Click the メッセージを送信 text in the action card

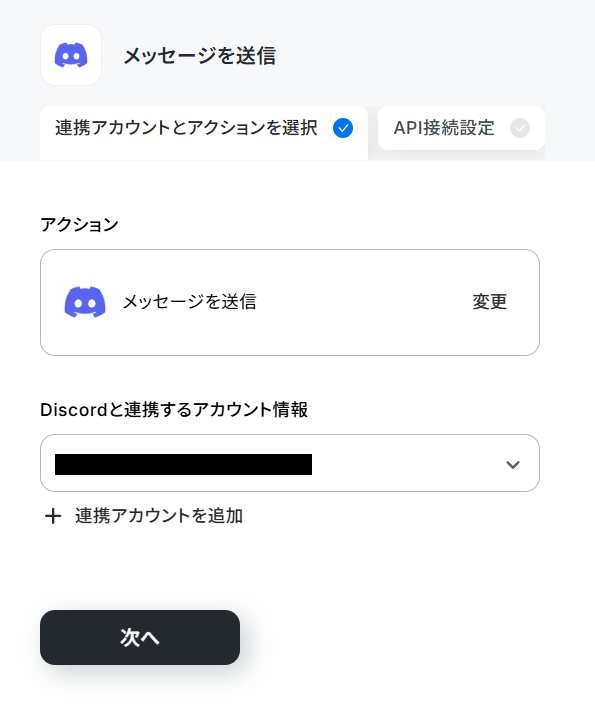point(189,302)
